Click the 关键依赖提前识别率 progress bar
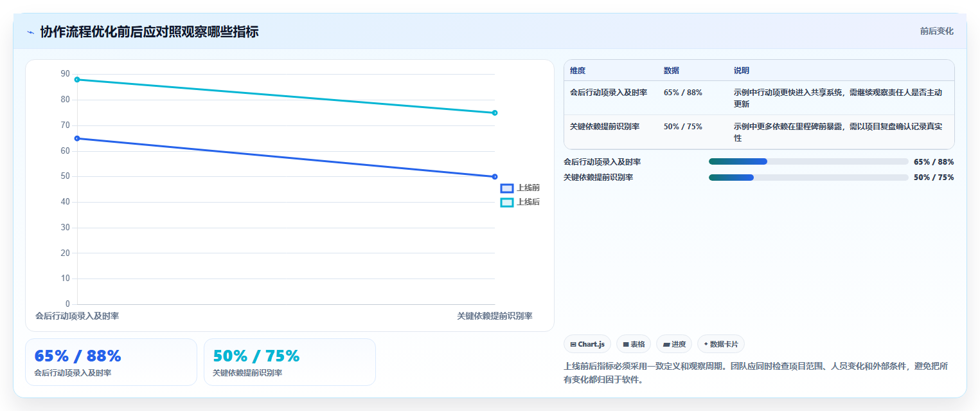Screen dimensions: 980x411 (808, 178)
